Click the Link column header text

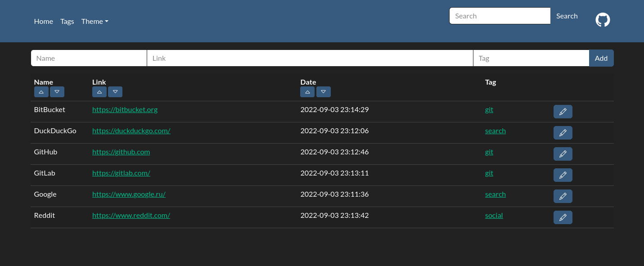[x=99, y=82]
